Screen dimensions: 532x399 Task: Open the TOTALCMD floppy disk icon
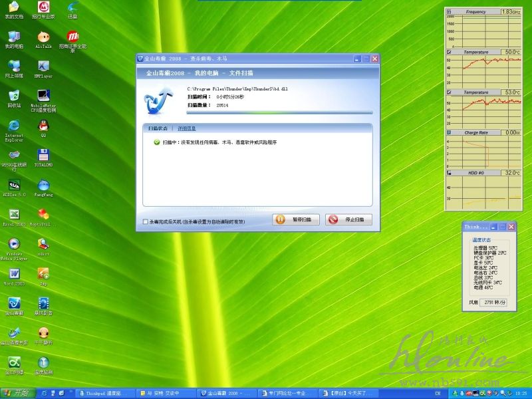(44, 155)
